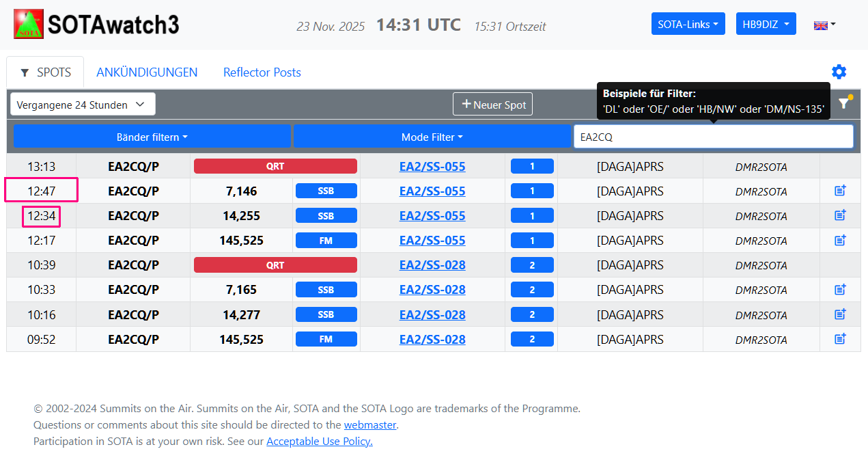Click log icon for 09:52 FM spot
The height and width of the screenshot is (460, 868).
click(840, 339)
